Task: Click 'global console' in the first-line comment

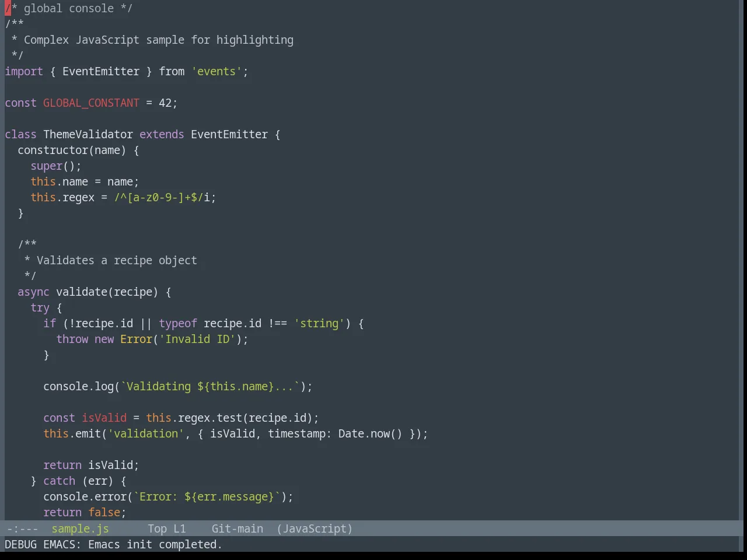Action: 69,8
